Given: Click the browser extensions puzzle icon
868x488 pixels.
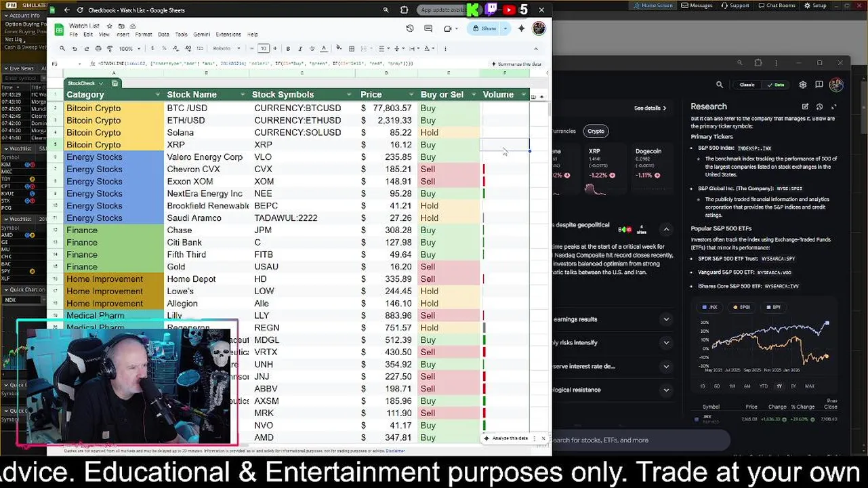Looking at the screenshot, I should coord(405,10).
